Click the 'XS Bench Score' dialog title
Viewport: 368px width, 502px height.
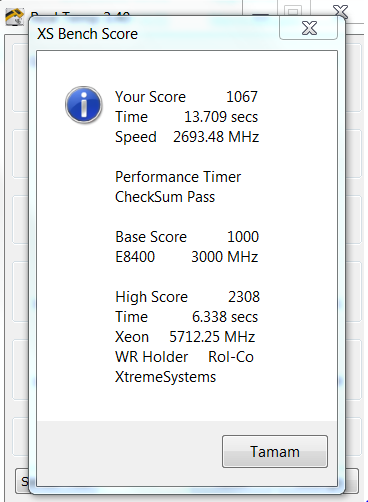coord(87,34)
